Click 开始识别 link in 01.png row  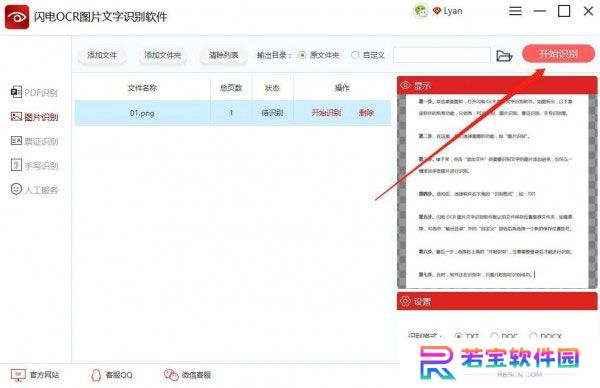[x=326, y=112]
